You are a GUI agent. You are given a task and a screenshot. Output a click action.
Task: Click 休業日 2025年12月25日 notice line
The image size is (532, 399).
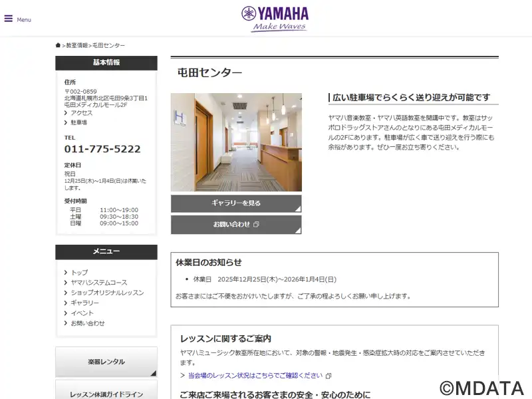pos(265,279)
